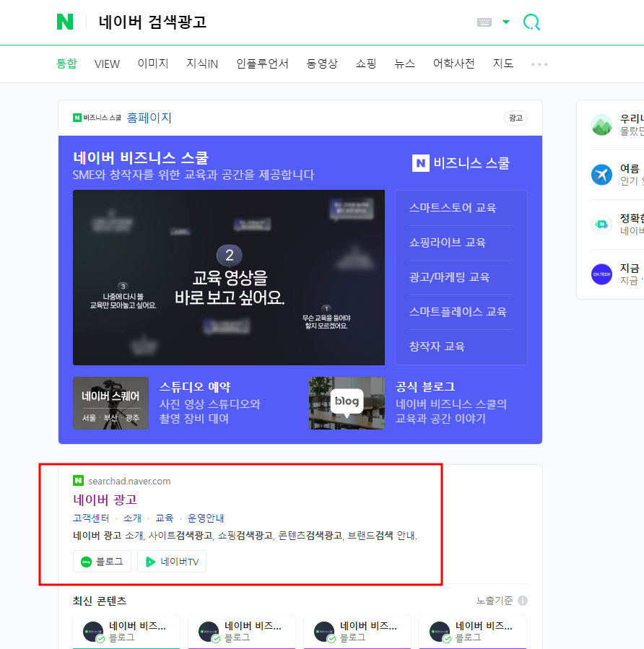Click the 네이버 스퀘어 thumbnail

110,403
